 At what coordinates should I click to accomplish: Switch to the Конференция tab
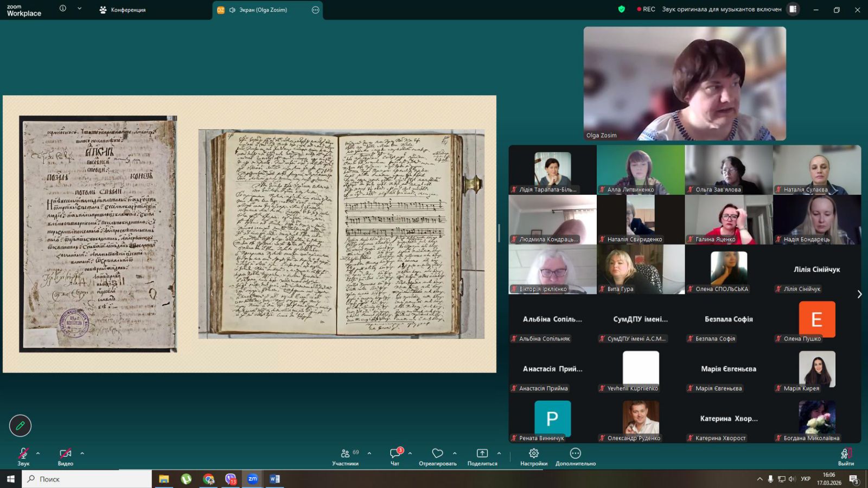(x=123, y=10)
